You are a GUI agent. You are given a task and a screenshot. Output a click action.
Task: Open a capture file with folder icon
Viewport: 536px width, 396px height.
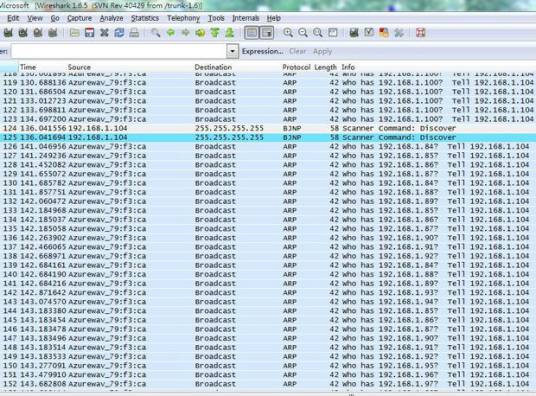75,33
